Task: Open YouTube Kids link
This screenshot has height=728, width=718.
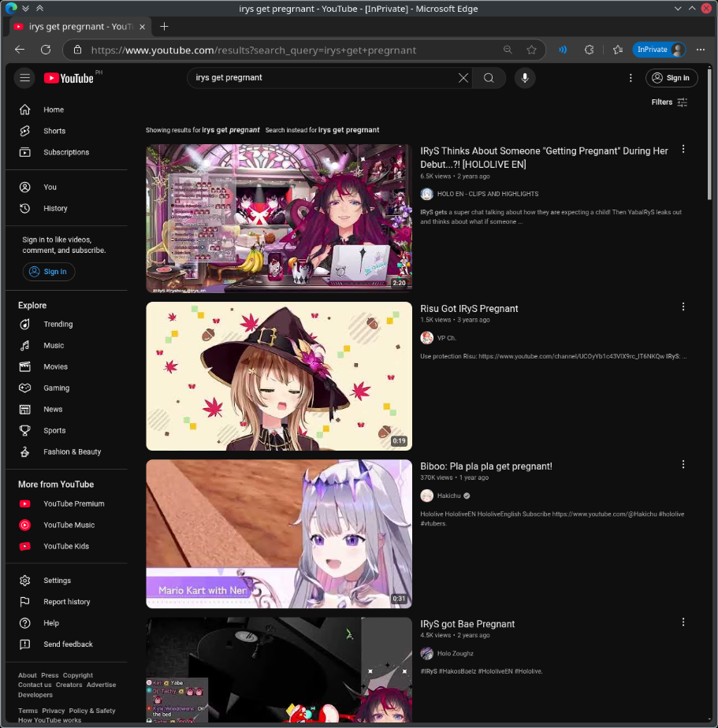Action: (x=66, y=547)
